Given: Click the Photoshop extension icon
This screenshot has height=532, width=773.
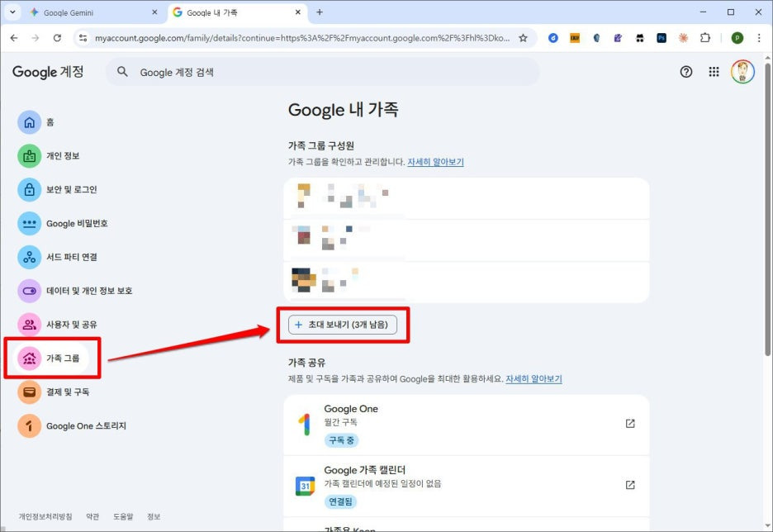Looking at the screenshot, I should pyautogui.click(x=662, y=38).
